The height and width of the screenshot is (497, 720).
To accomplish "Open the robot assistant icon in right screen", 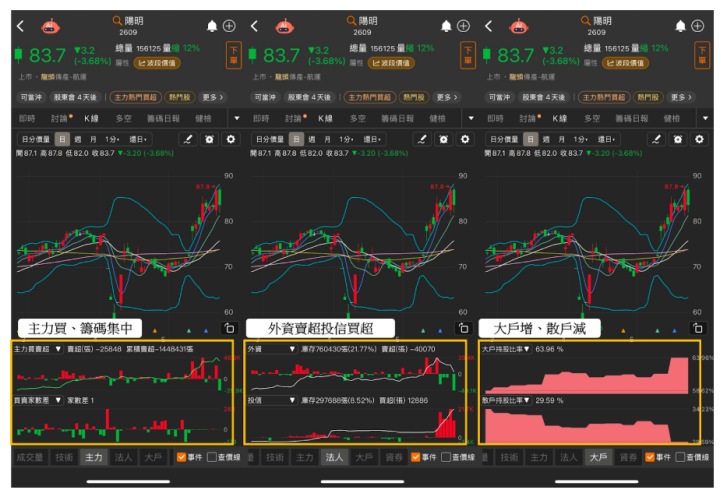I will pos(519,27).
